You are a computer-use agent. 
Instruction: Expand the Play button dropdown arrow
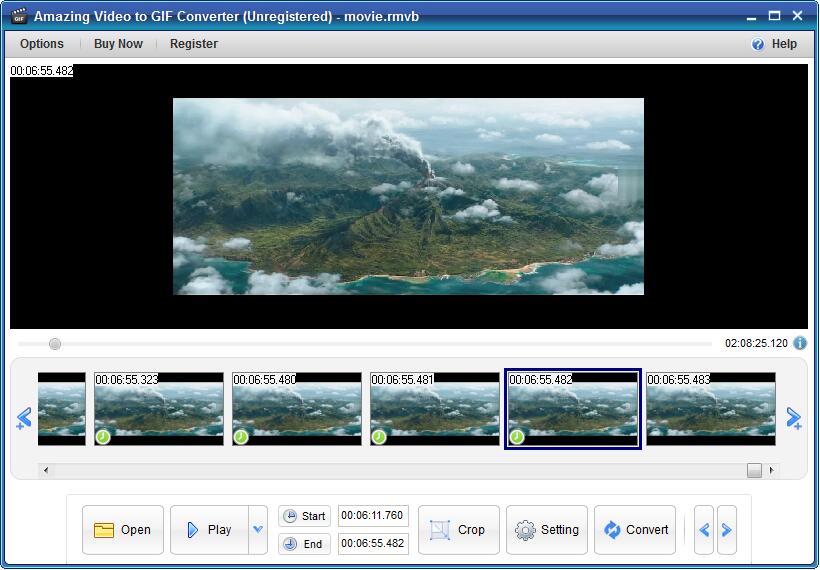258,530
